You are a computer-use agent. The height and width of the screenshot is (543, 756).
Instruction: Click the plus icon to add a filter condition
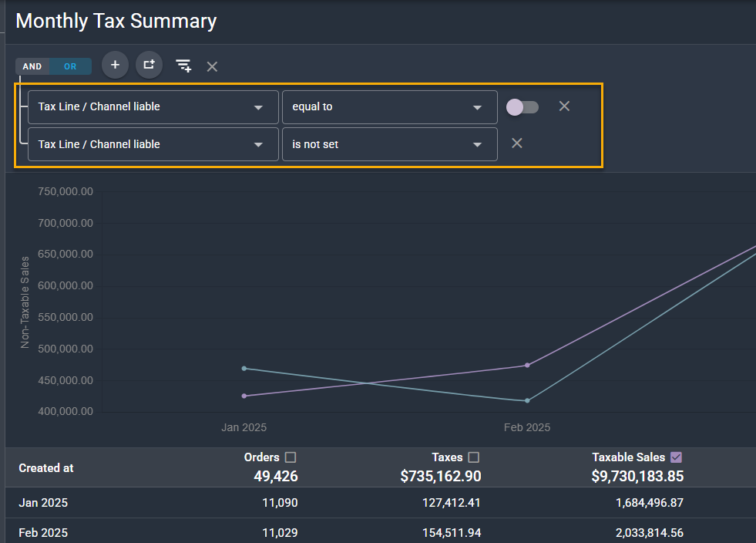pyautogui.click(x=115, y=66)
